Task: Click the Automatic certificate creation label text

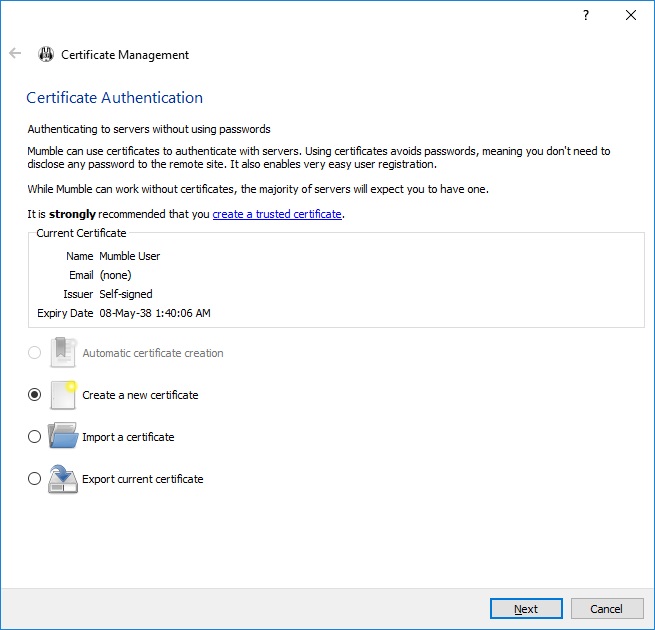Action: [153, 353]
